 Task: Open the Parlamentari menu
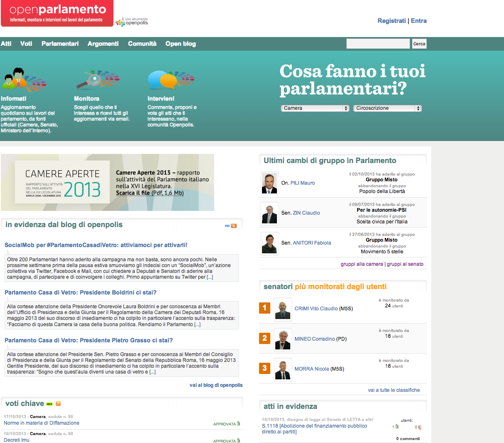point(60,44)
